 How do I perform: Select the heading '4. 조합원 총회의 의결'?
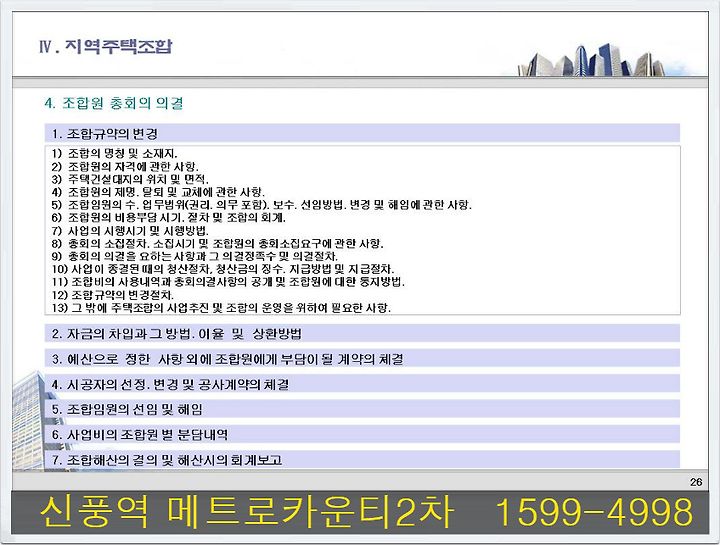point(114,103)
